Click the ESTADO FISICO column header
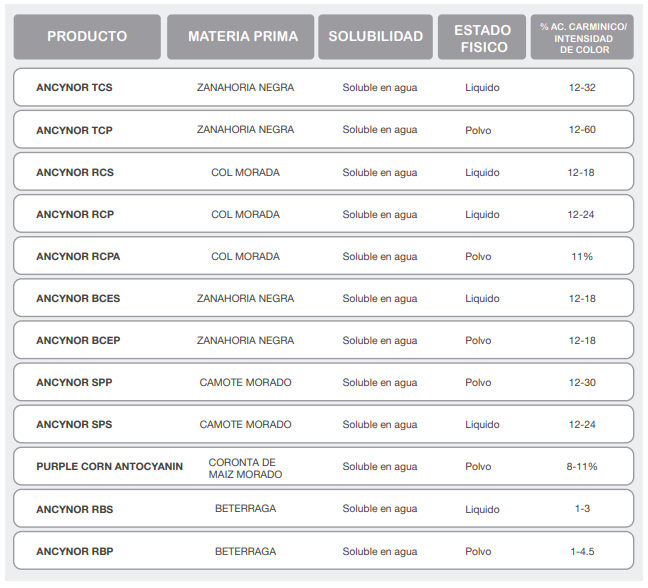The height and width of the screenshot is (588, 648). pos(482,38)
